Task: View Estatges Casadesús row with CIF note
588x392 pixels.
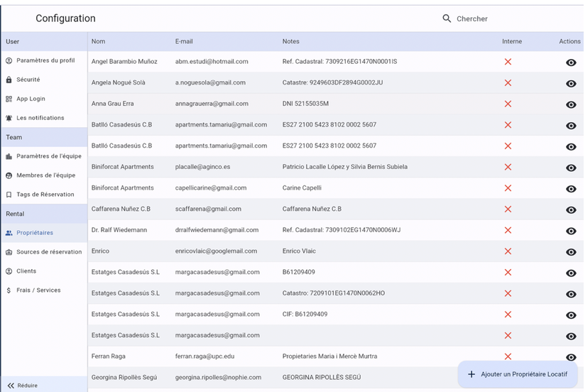Action: (x=571, y=315)
